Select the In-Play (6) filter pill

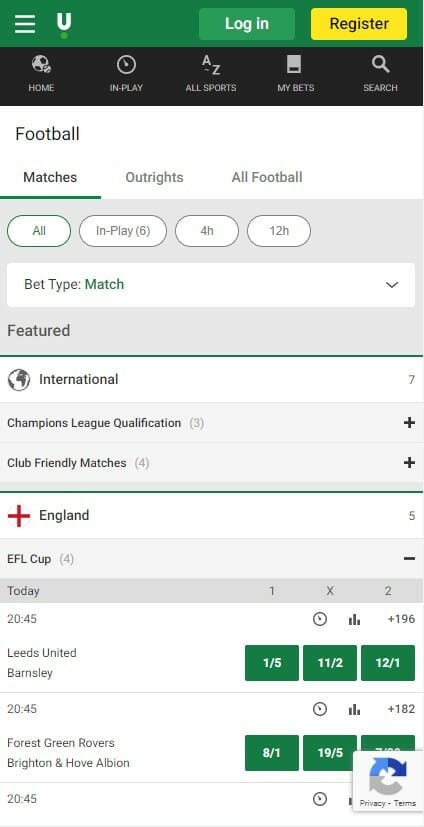click(x=123, y=231)
